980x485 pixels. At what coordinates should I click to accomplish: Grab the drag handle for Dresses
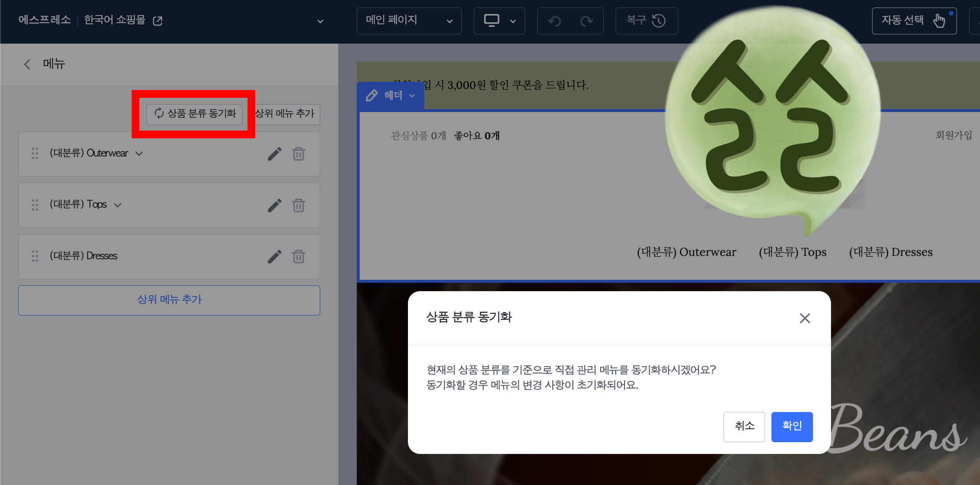[x=35, y=256]
